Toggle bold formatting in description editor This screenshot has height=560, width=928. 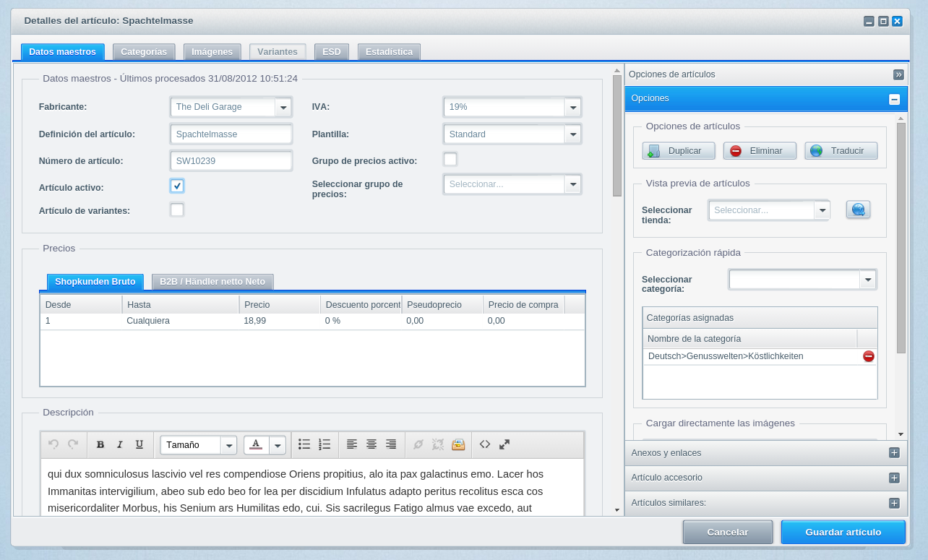coord(100,444)
